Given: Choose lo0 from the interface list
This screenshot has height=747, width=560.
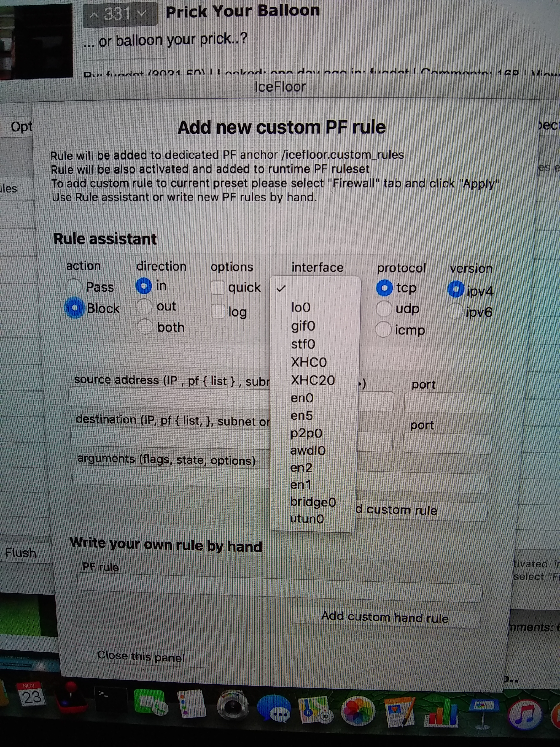Looking at the screenshot, I should 301,308.
